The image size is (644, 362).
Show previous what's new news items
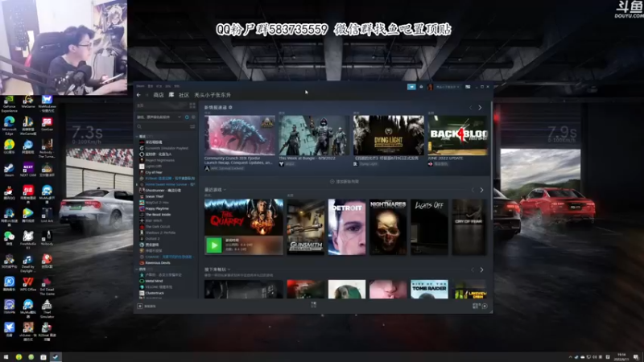point(471,108)
